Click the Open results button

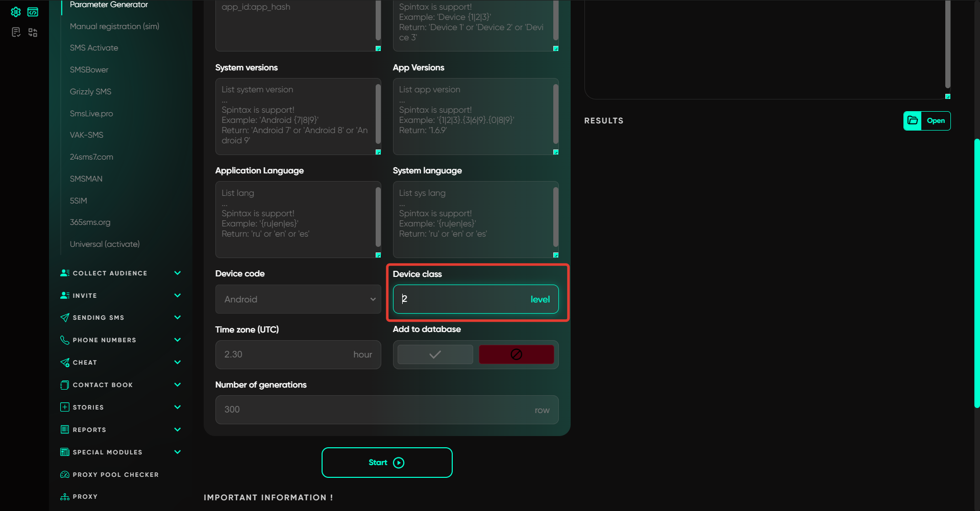pos(926,121)
